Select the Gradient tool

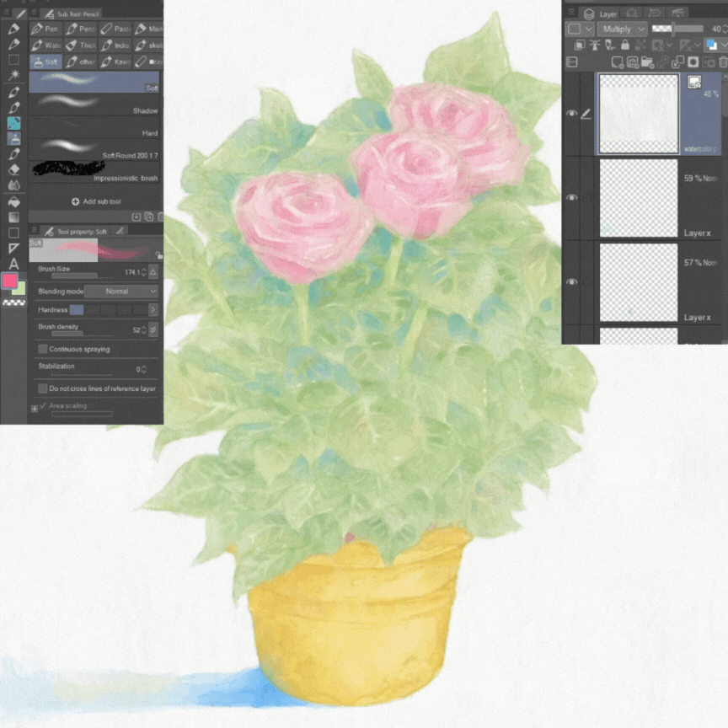(x=13, y=217)
